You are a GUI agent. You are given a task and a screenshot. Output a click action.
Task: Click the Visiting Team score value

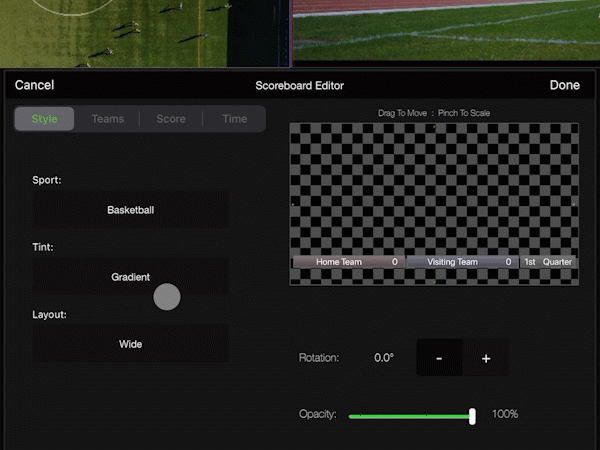point(508,262)
